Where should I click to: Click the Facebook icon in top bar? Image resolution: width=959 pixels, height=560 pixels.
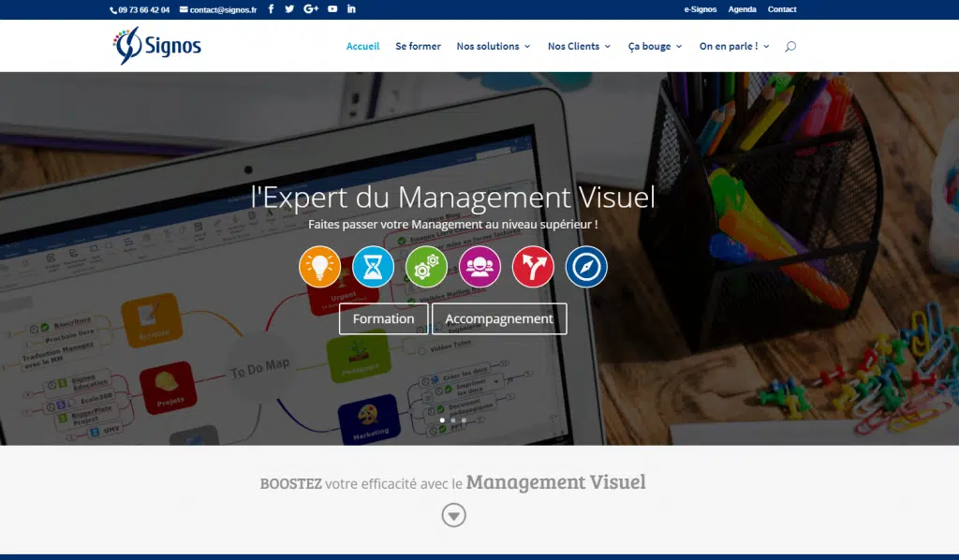[x=272, y=9]
